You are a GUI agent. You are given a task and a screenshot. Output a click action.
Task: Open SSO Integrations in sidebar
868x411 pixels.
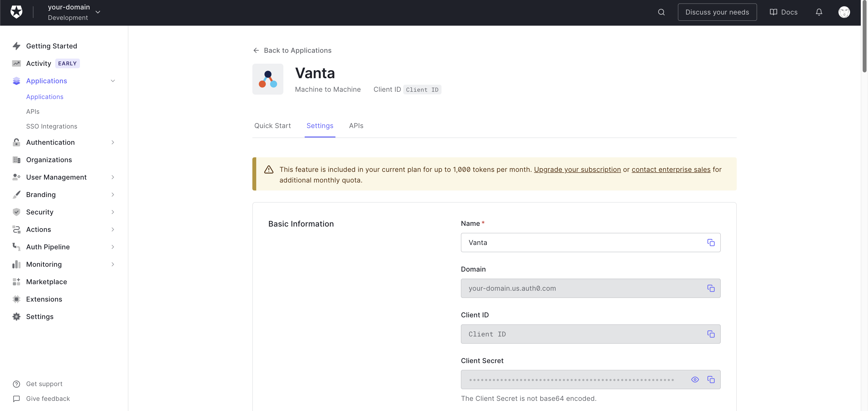point(52,126)
